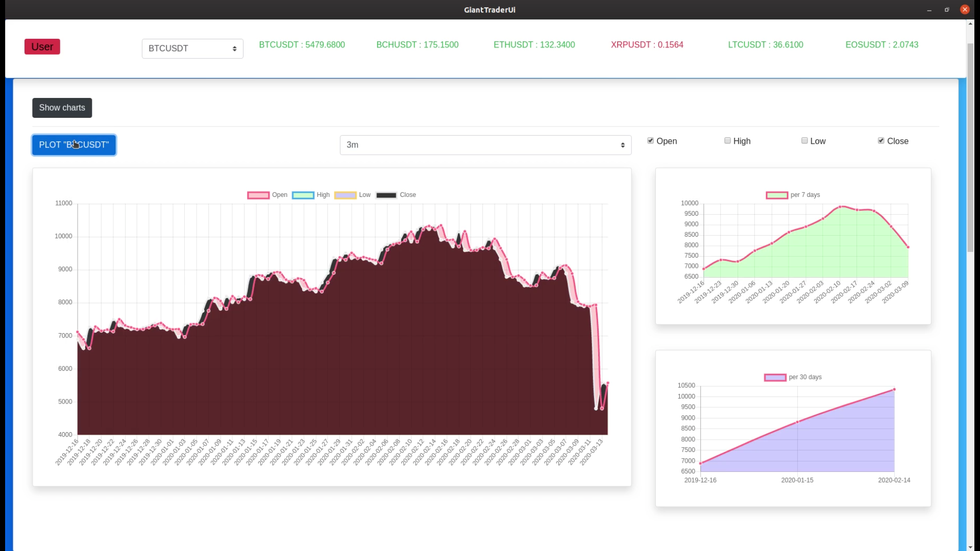Enable the Low checkbox
Viewport: 980px width, 551px height.
805,141
